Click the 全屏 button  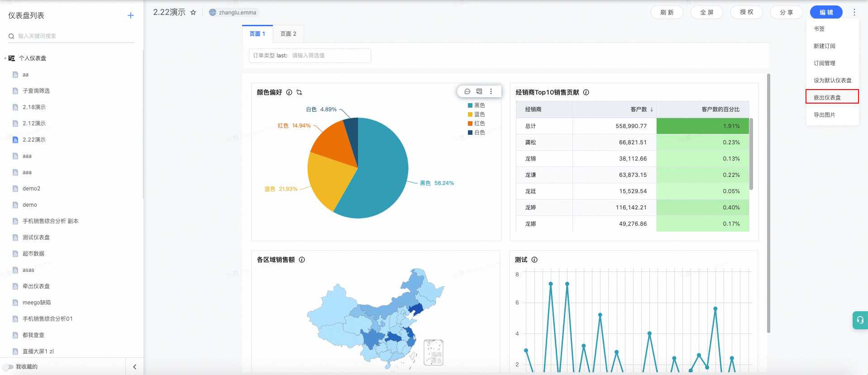[707, 12]
